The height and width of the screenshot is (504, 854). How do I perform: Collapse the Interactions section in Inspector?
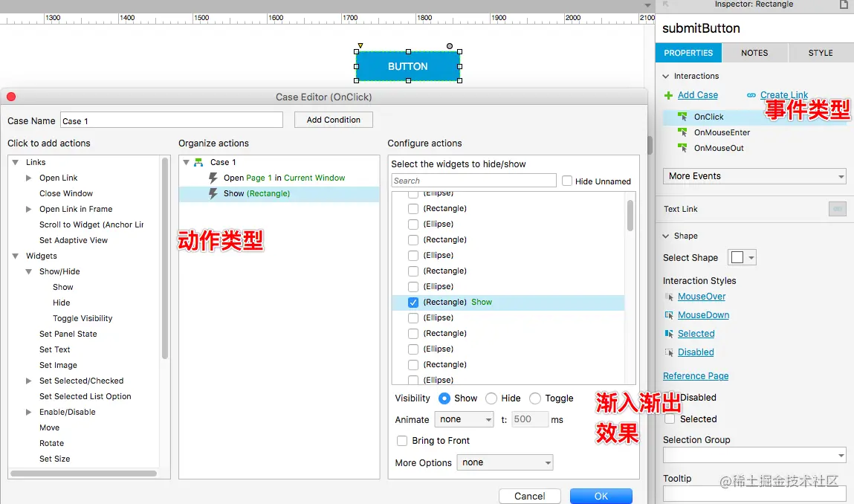[x=665, y=77]
